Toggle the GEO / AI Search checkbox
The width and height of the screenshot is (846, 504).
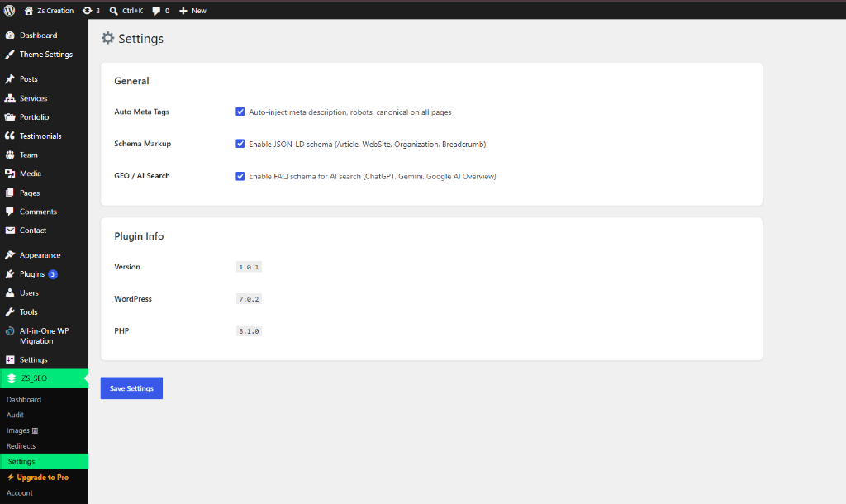pos(240,176)
